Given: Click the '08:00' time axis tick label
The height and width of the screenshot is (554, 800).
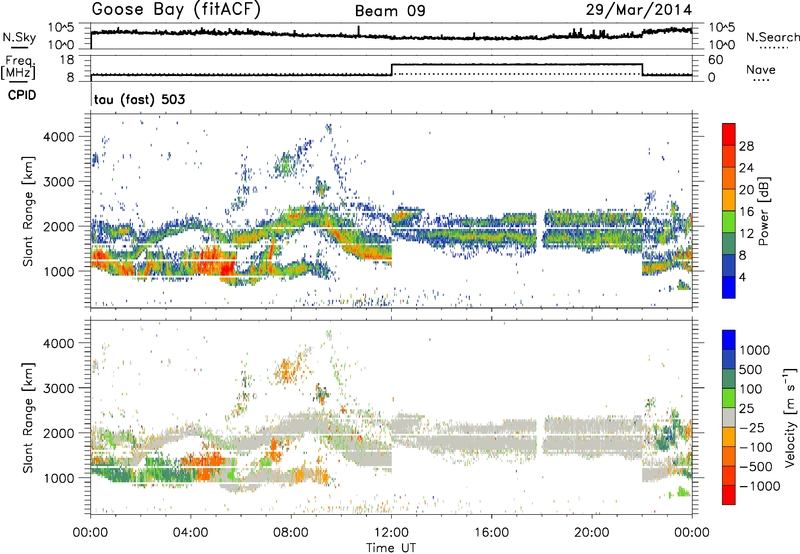Looking at the screenshot, I should 291,532.
